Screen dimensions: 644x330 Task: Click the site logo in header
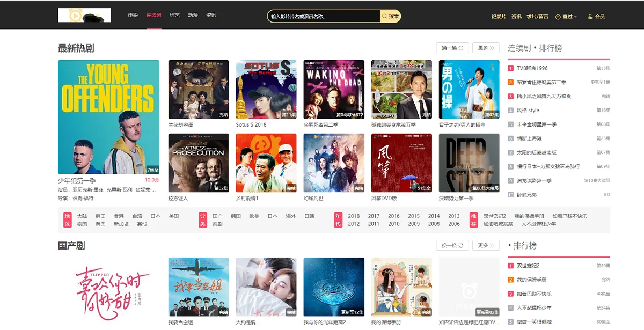coord(84,16)
